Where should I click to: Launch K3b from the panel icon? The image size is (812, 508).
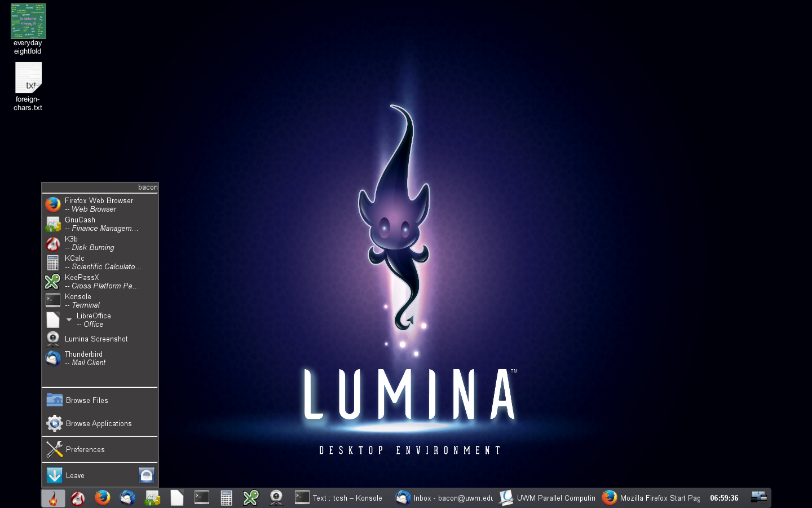78,498
